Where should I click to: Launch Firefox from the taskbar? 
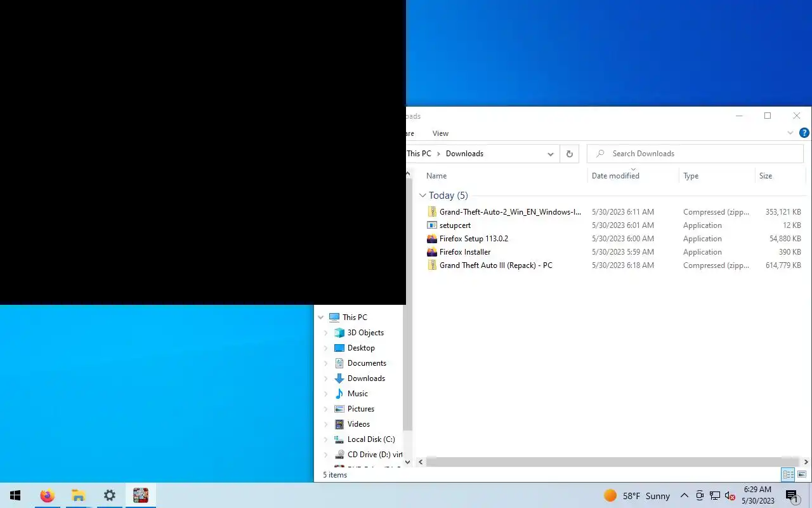coord(47,495)
